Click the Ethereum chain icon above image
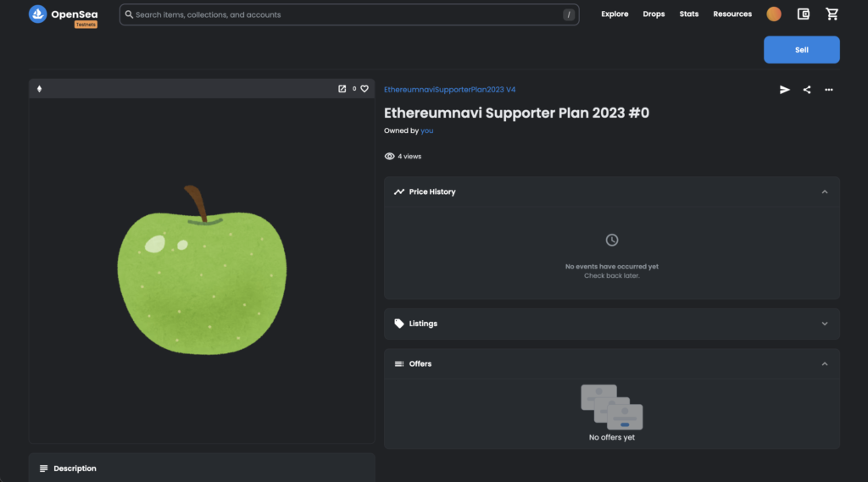The image size is (868, 482). click(39, 89)
